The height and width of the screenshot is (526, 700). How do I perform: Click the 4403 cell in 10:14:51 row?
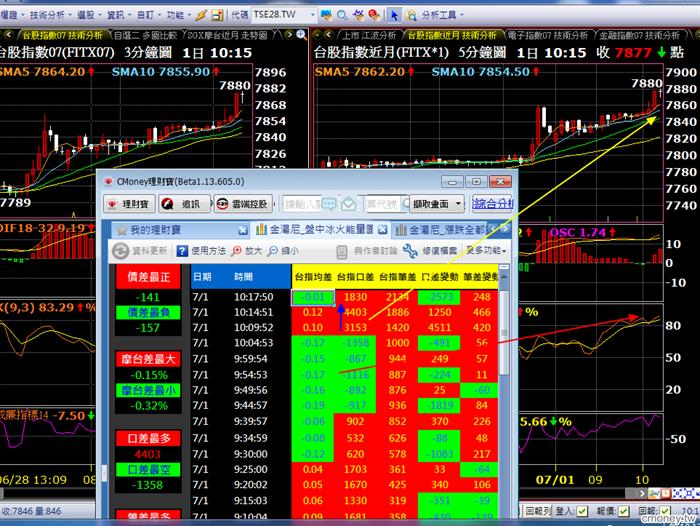coord(355,313)
